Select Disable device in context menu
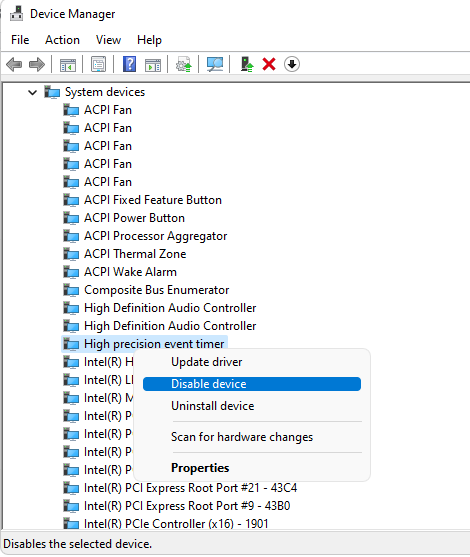This screenshot has width=470, height=557. [252, 384]
